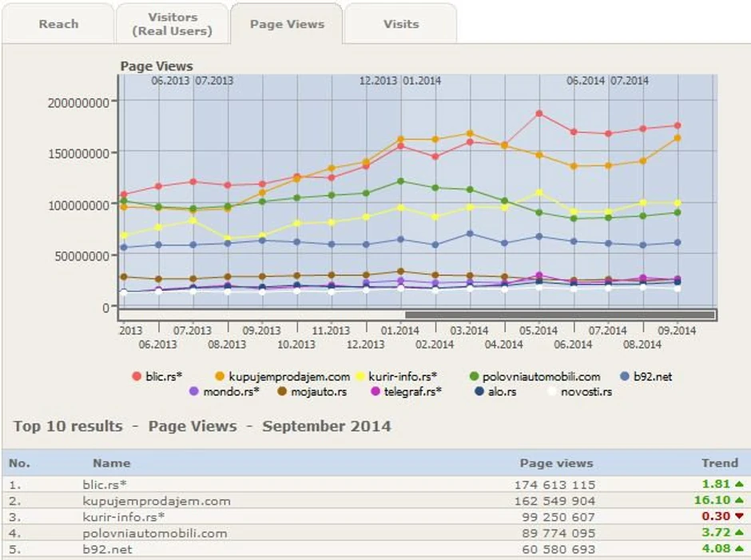Click the mondo.rs purple legend dot
Screen dimensions: 751x560
[193, 391]
